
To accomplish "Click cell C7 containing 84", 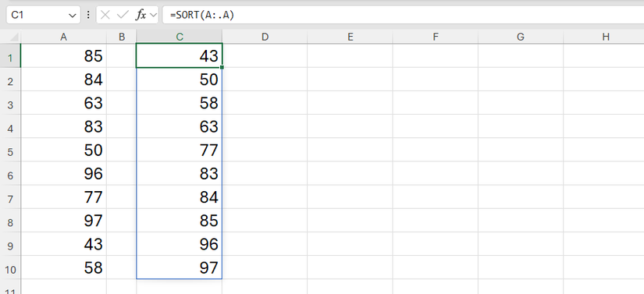I will tap(180, 197).
